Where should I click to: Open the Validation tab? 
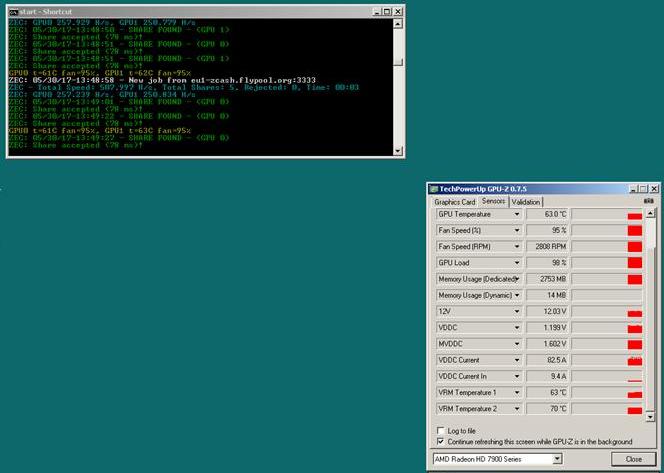pyautogui.click(x=526, y=202)
